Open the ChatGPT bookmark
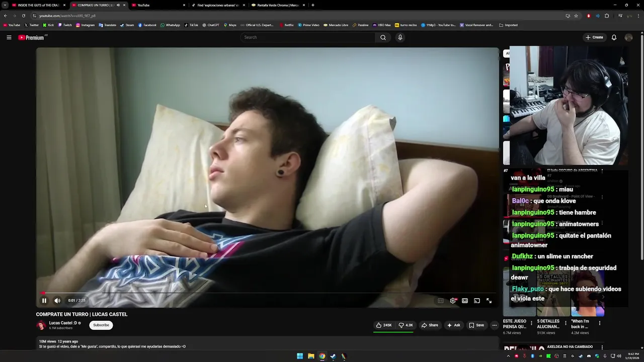The width and height of the screenshot is (644, 362). pos(211,25)
